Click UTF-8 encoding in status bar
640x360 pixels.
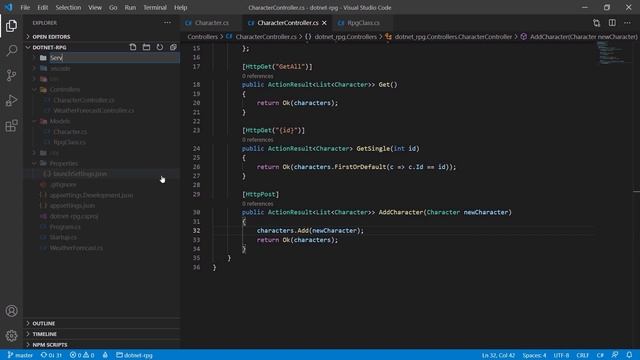pyautogui.click(x=561, y=355)
